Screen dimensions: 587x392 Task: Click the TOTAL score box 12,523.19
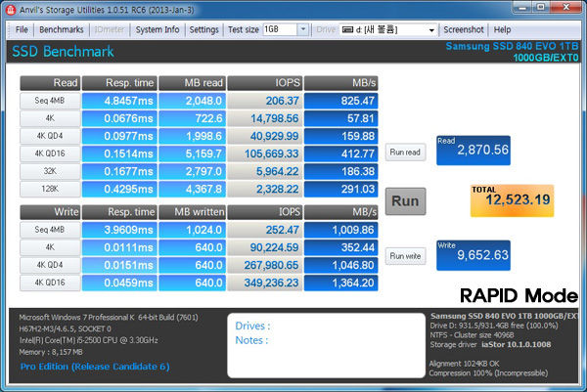point(512,200)
